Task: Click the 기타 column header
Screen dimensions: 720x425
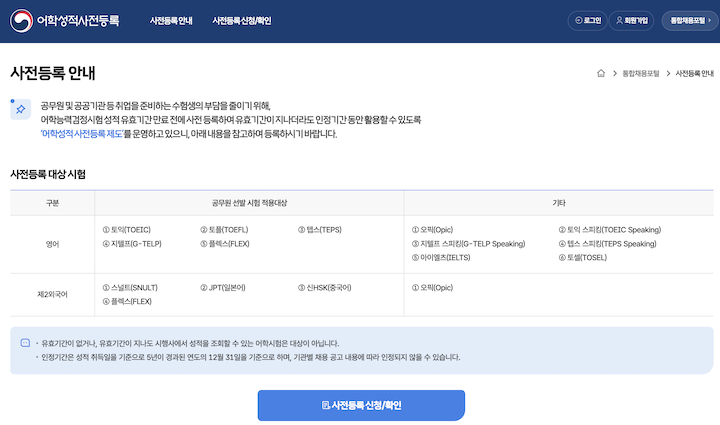Action: click(559, 203)
